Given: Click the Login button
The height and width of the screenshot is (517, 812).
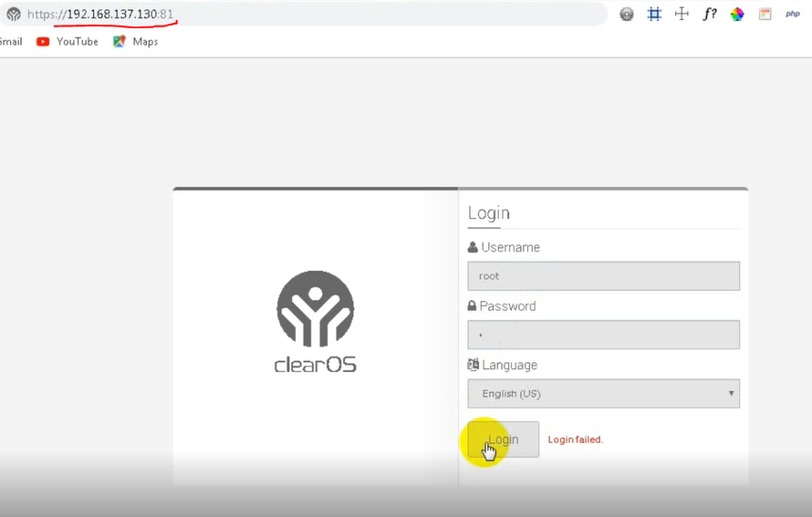Looking at the screenshot, I should pos(503,439).
